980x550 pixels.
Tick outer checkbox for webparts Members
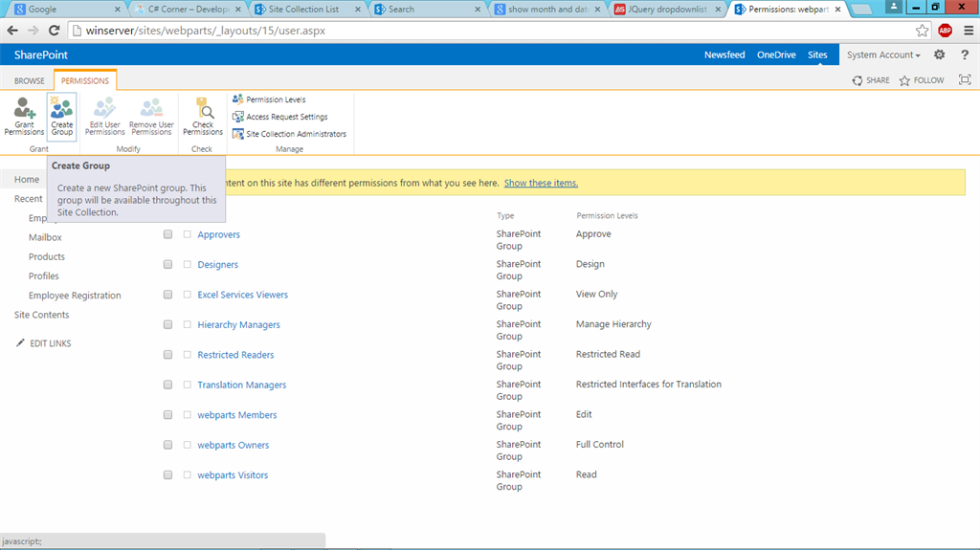tap(167, 415)
